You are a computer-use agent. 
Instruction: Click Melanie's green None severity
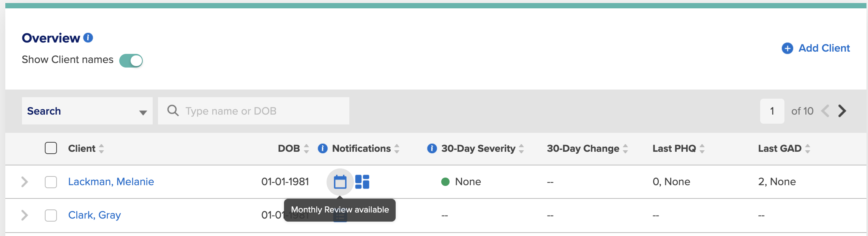tap(461, 182)
